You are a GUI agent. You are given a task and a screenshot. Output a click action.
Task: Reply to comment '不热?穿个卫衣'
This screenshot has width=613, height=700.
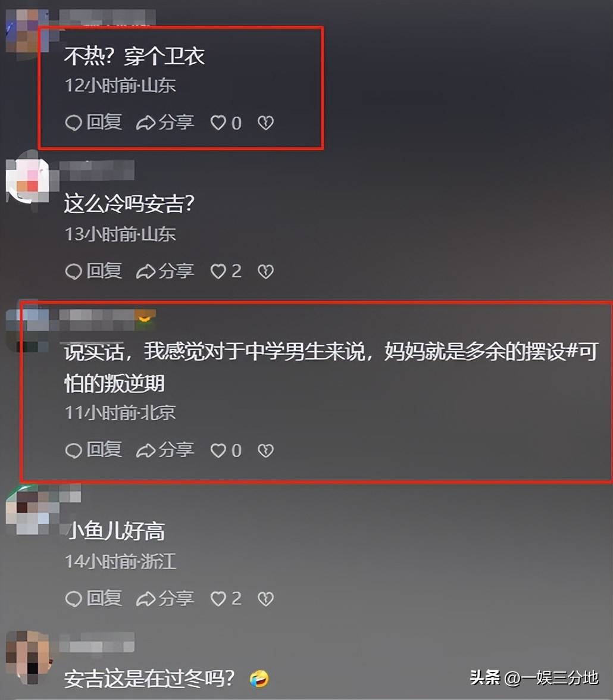click(x=94, y=123)
